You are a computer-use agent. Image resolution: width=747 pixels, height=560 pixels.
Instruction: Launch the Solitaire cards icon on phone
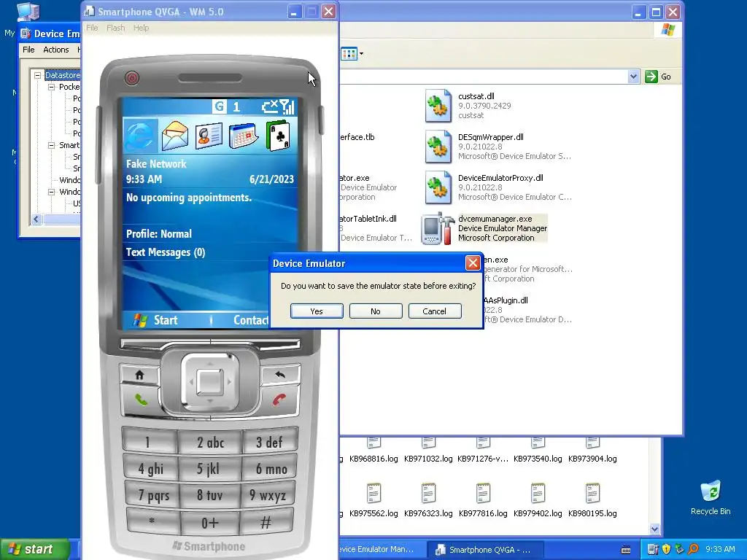click(278, 136)
